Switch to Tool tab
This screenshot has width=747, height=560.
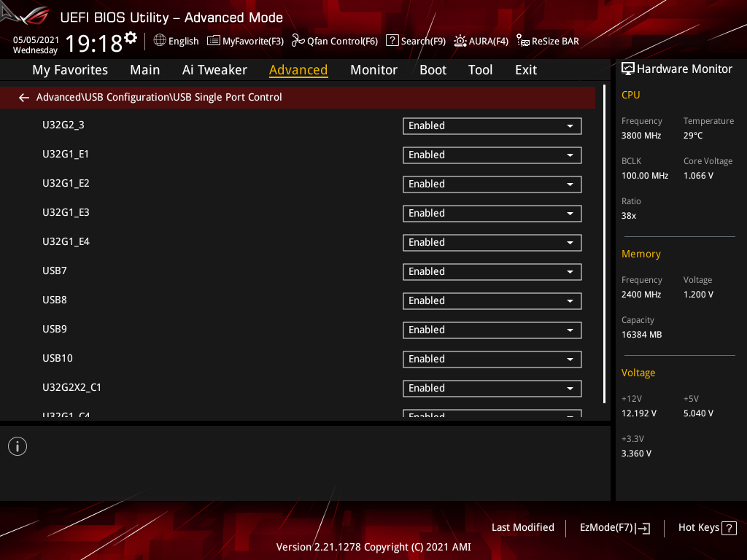tap(480, 70)
